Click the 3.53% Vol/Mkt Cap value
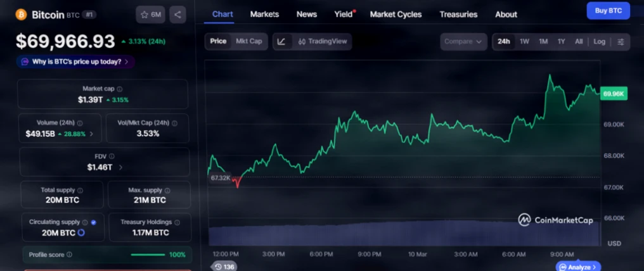Screen dimensions: 644x271 pyautogui.click(x=148, y=134)
